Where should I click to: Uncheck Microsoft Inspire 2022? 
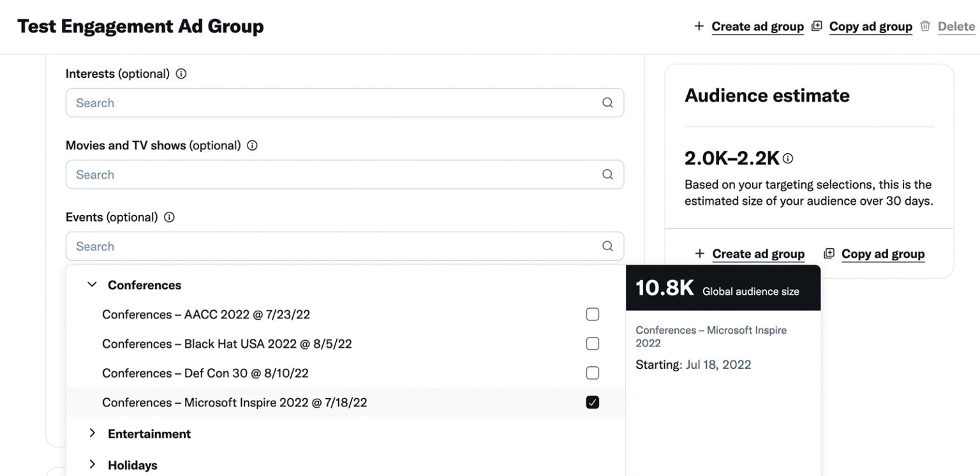[x=592, y=401]
